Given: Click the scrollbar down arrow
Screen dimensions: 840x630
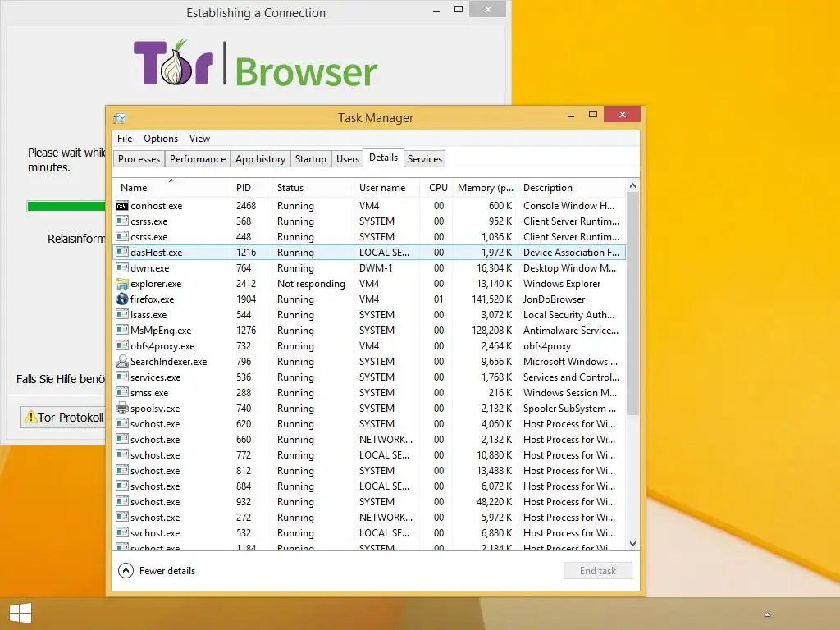Looking at the screenshot, I should pos(632,544).
